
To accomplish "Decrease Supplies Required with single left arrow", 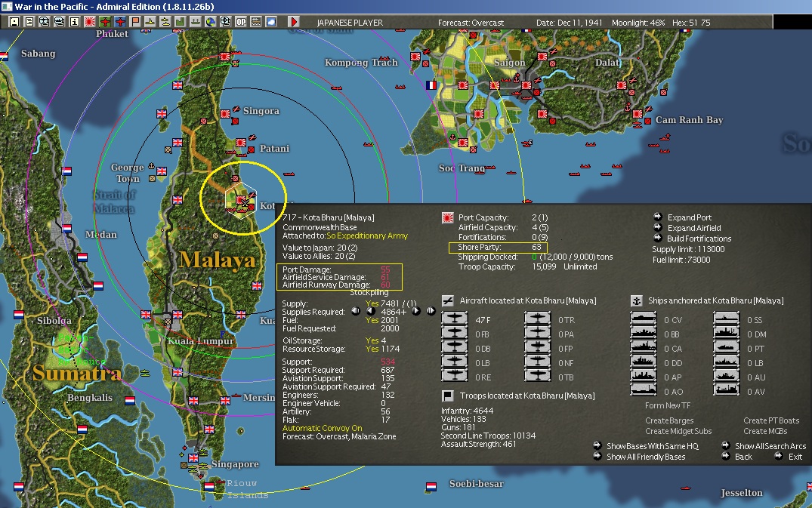I will 370,311.
